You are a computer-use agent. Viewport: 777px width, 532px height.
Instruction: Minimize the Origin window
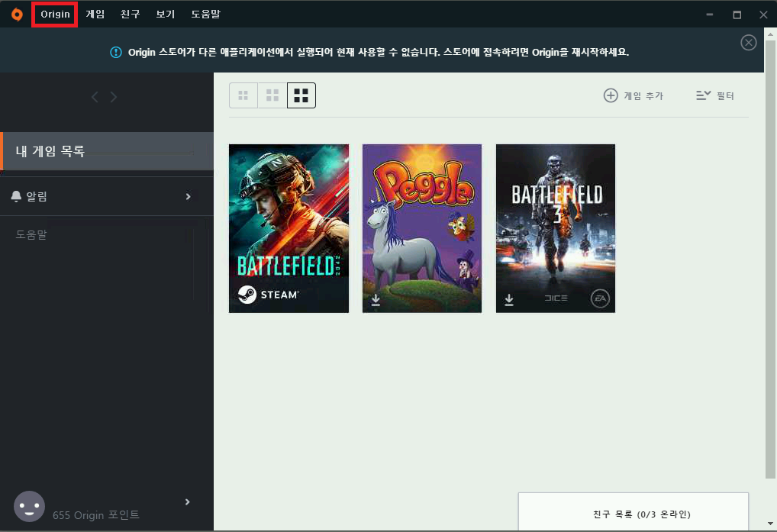(710, 15)
